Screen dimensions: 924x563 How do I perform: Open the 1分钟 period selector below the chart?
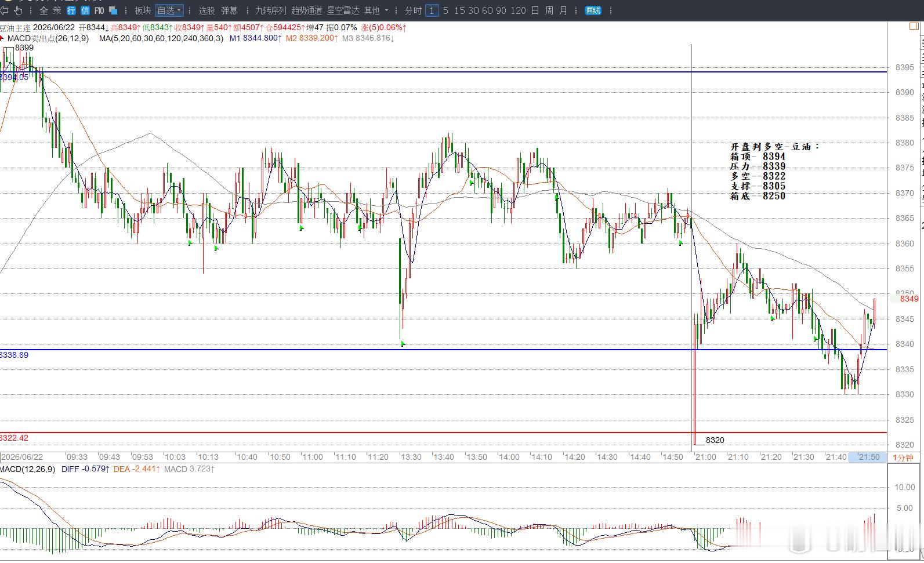click(x=903, y=457)
